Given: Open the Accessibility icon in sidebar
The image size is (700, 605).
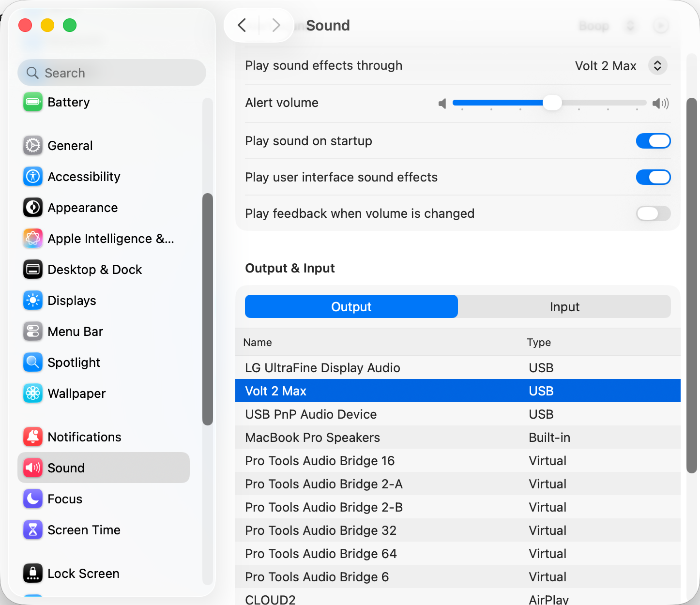Looking at the screenshot, I should coord(33,177).
